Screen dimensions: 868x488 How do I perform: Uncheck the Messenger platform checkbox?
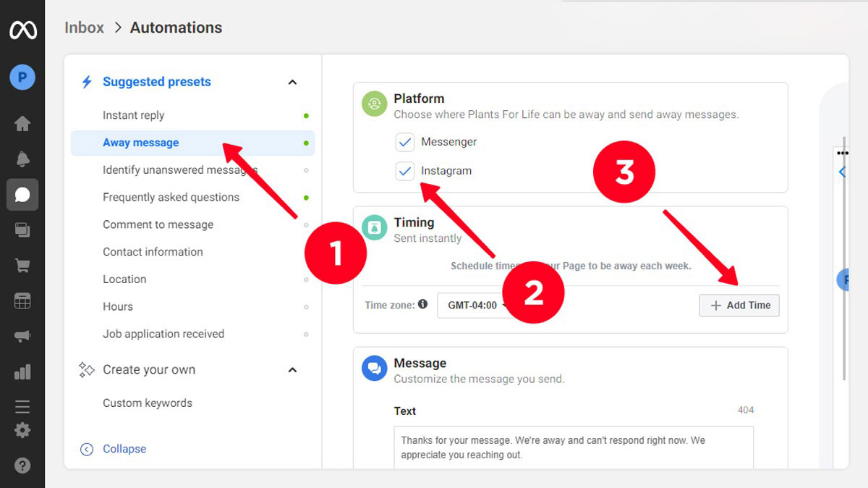(404, 142)
